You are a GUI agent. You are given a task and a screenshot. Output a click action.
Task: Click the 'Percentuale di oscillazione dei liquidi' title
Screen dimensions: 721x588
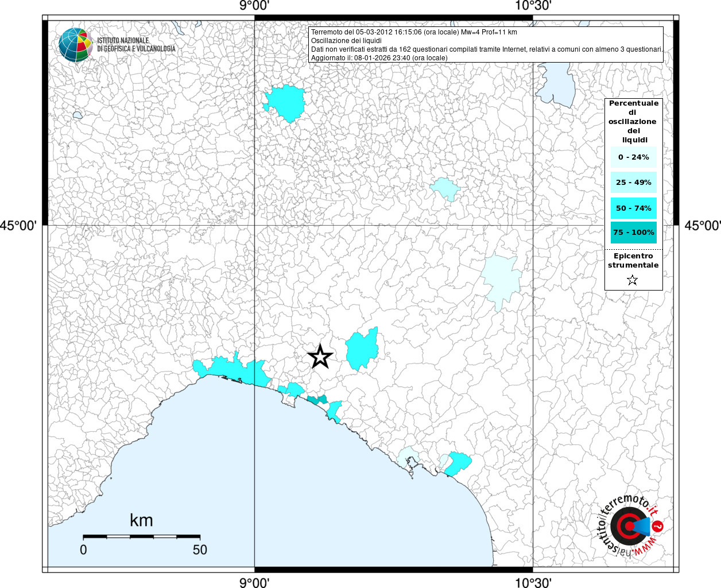click(x=634, y=121)
